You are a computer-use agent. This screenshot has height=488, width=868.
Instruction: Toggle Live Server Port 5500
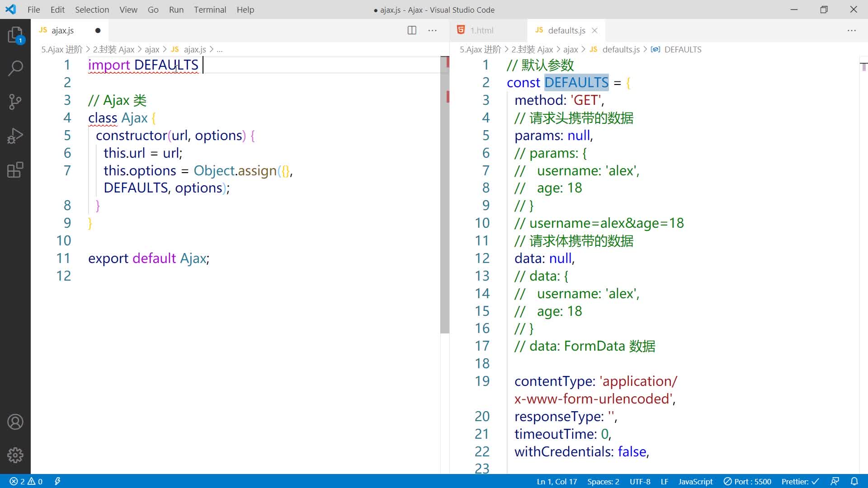tap(747, 482)
